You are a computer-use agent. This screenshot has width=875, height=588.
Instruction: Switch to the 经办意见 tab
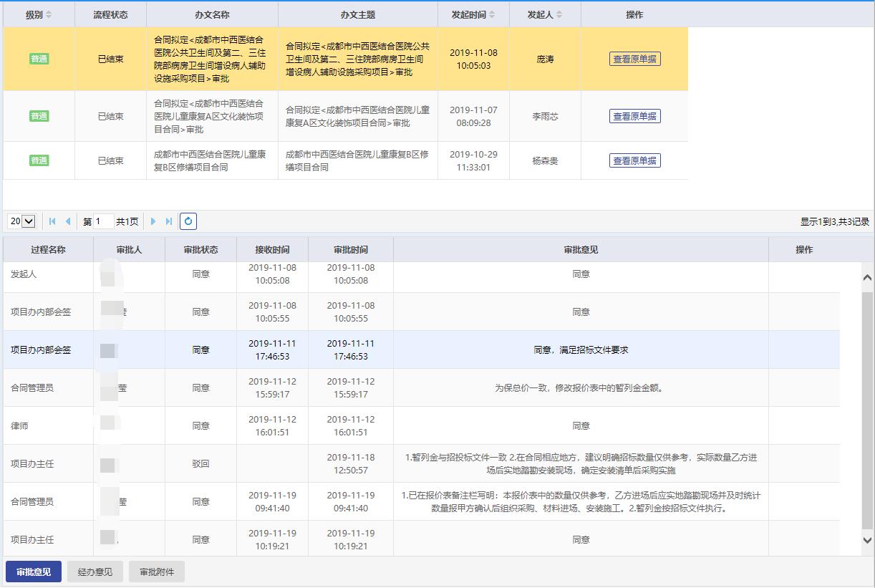pyautogui.click(x=95, y=572)
